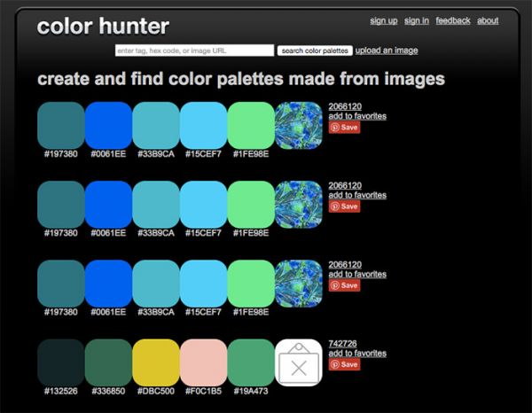Screen dimensions: 532x413
Task: Click the upload an image link
Action: click(387, 51)
